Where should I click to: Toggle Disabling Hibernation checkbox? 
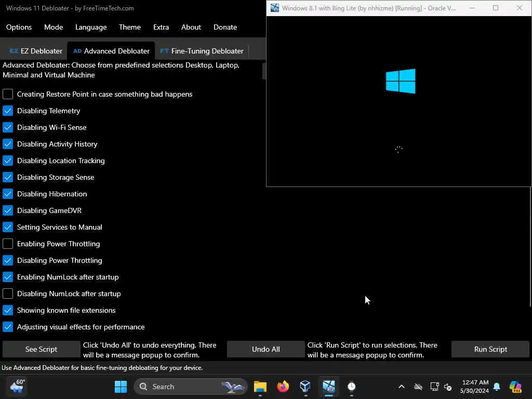(8, 194)
